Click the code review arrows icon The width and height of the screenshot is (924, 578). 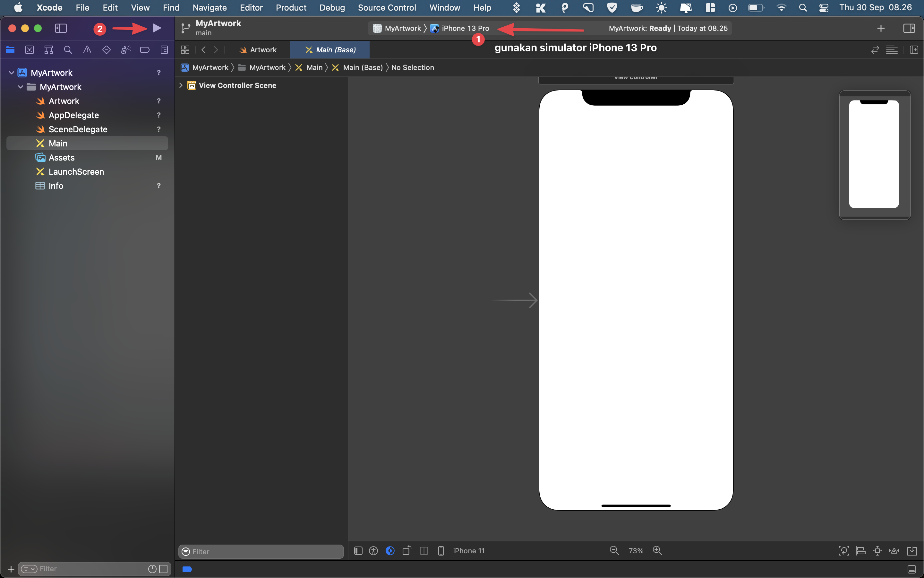click(x=875, y=50)
